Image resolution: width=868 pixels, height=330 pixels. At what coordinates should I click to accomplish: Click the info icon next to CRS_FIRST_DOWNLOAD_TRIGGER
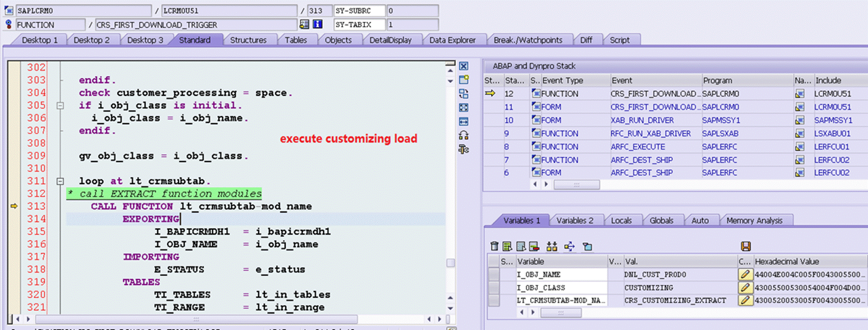317,24
